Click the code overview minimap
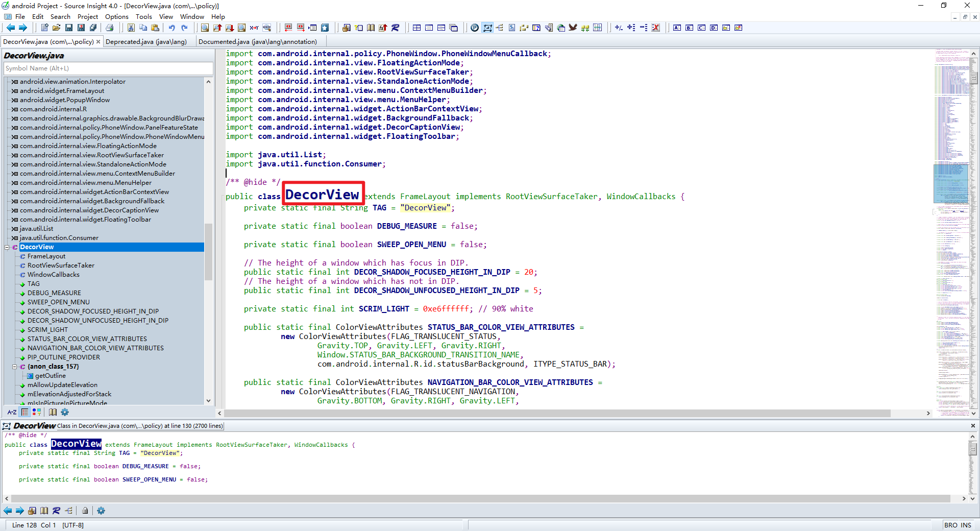This screenshot has height=531, width=980. (951, 232)
